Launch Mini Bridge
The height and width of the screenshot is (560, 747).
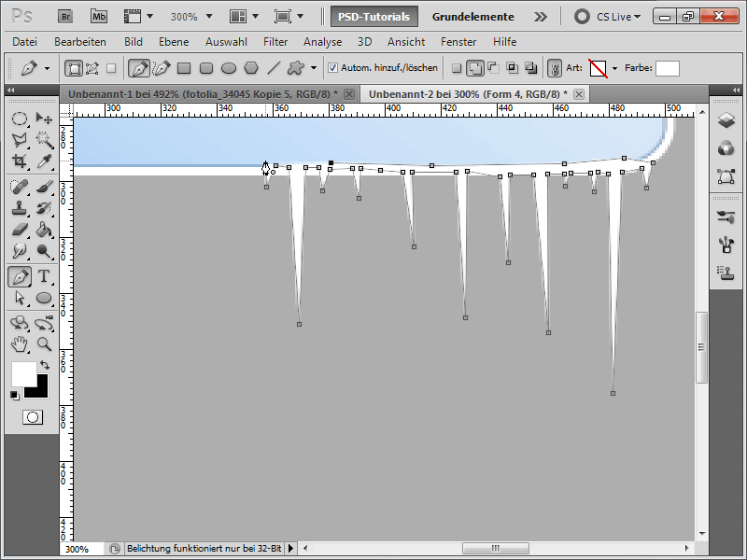[99, 17]
